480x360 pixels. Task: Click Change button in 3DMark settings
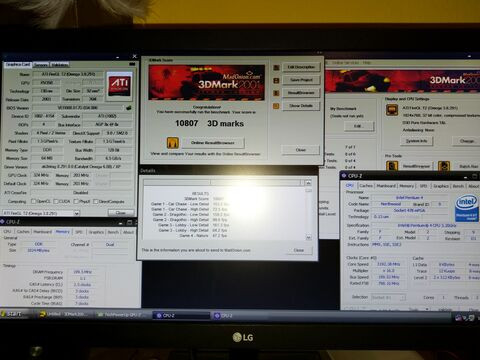coord(467,141)
